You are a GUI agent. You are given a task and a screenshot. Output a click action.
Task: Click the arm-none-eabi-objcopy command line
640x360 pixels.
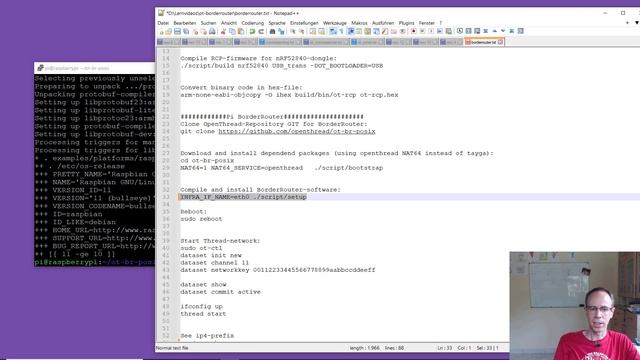coord(289,95)
